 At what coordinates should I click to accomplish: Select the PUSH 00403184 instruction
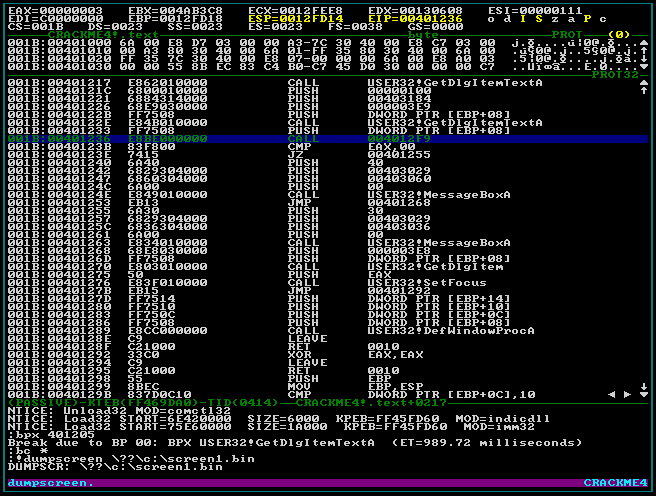coord(328,99)
